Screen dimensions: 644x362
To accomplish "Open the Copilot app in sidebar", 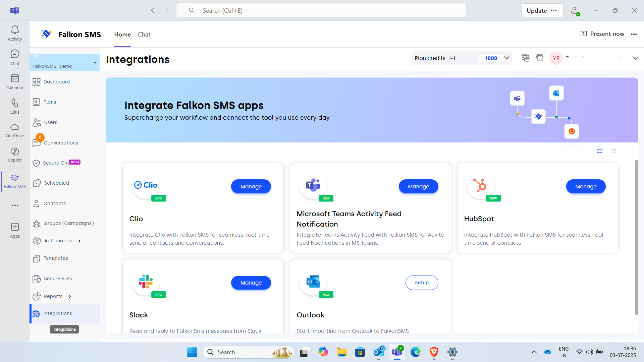I will coord(15,155).
